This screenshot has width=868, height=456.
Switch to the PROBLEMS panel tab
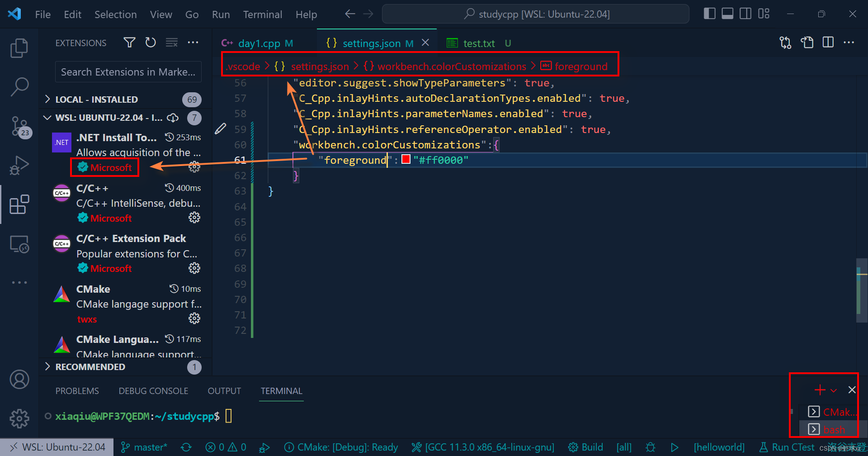click(77, 391)
